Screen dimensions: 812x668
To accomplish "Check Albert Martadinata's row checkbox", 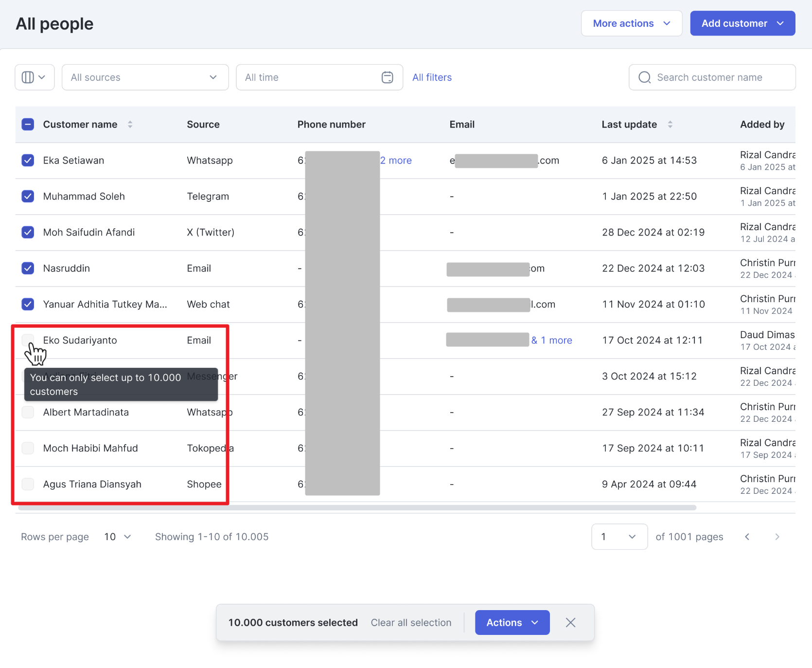I will click(28, 412).
